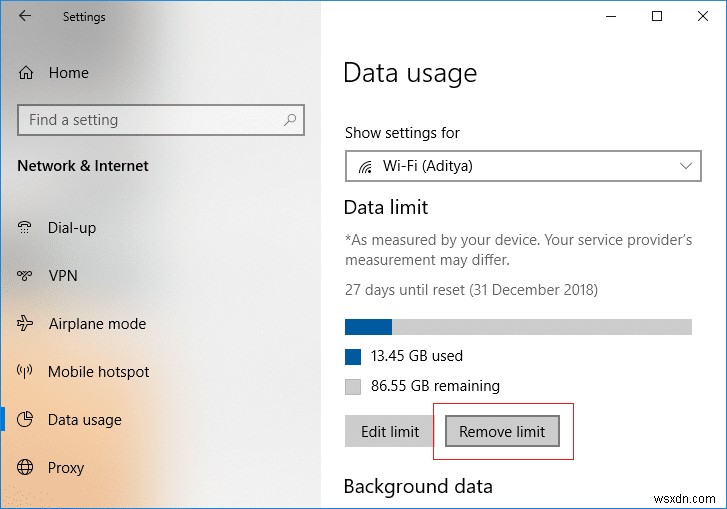Click the Data usage pie icon
Screen dimensions: 727x509
(x=26, y=420)
